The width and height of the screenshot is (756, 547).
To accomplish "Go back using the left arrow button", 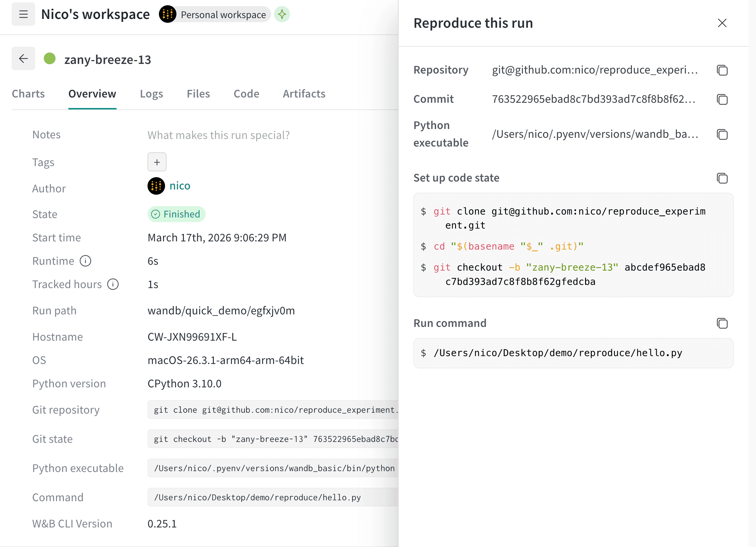I will (x=23, y=59).
